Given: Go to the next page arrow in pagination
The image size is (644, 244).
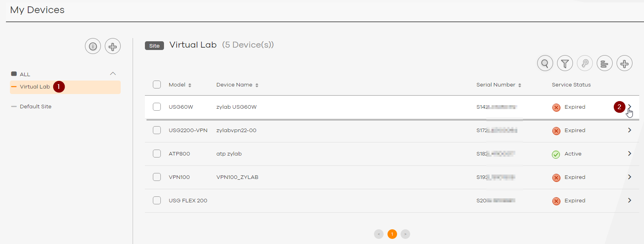Looking at the screenshot, I should (405, 234).
